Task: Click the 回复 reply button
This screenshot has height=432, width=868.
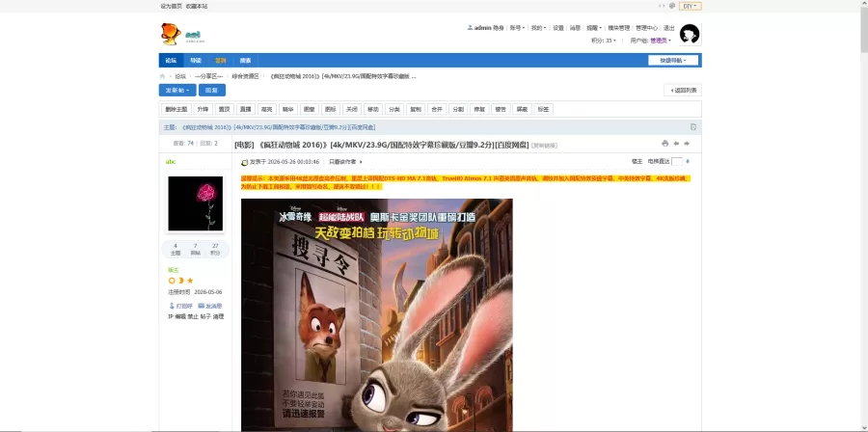Action: coord(212,91)
